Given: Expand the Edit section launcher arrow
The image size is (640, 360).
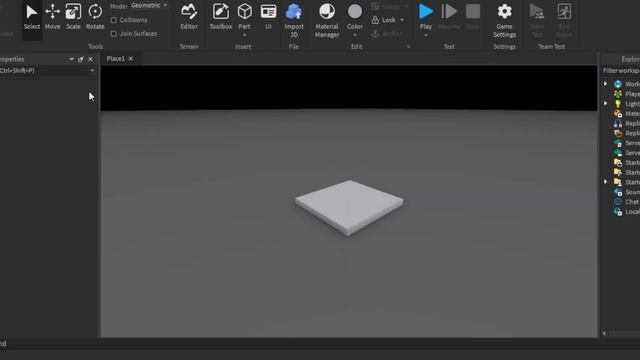Looking at the screenshot, I should [x=408, y=47].
